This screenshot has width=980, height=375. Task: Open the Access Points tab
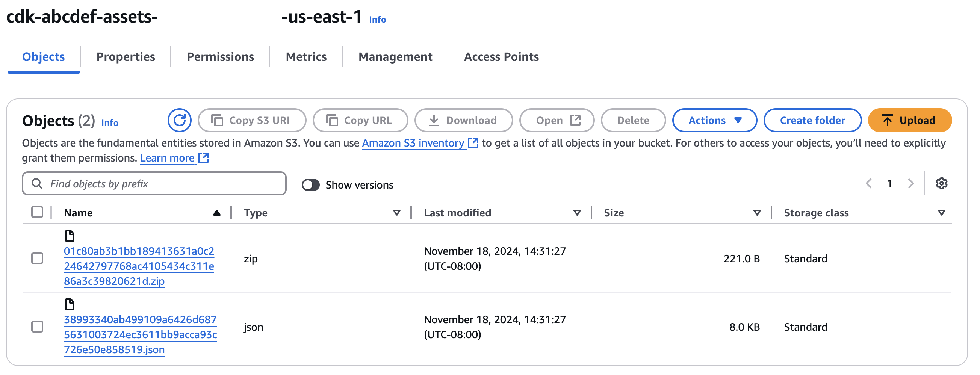tap(501, 57)
